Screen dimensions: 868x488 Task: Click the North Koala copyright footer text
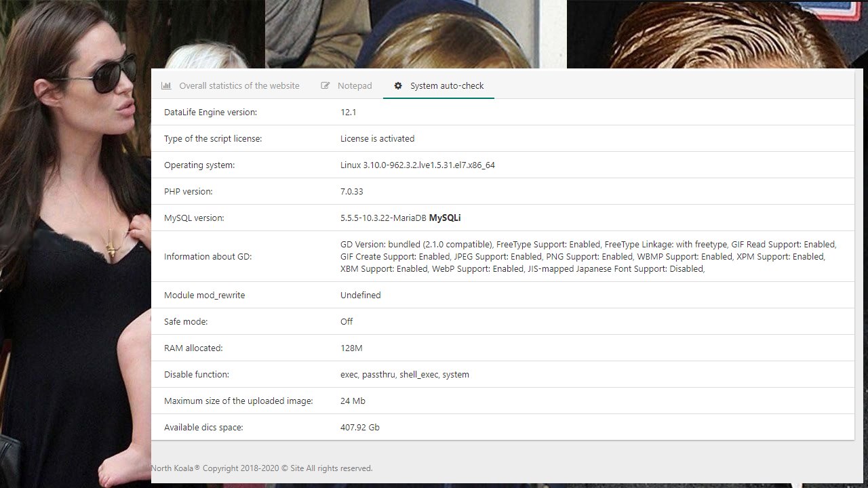(x=262, y=468)
